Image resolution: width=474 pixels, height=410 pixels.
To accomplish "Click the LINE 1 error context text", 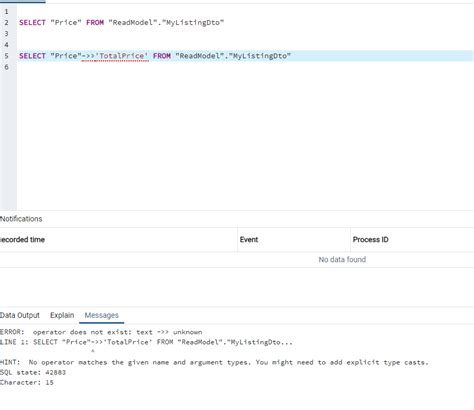I will 146,342.
